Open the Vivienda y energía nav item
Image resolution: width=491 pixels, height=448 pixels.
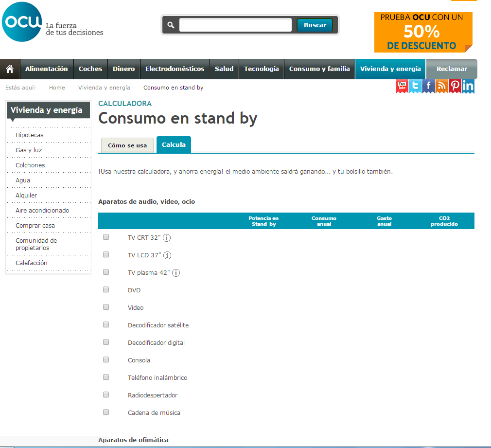click(390, 69)
